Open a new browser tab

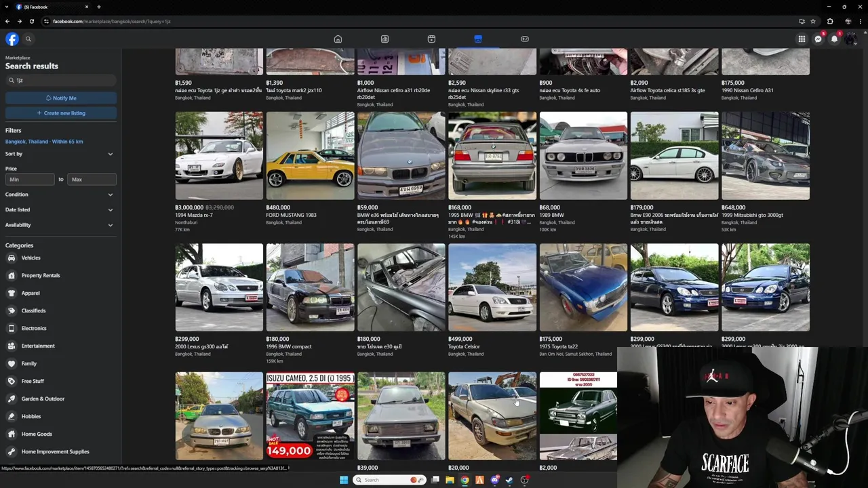tap(98, 7)
